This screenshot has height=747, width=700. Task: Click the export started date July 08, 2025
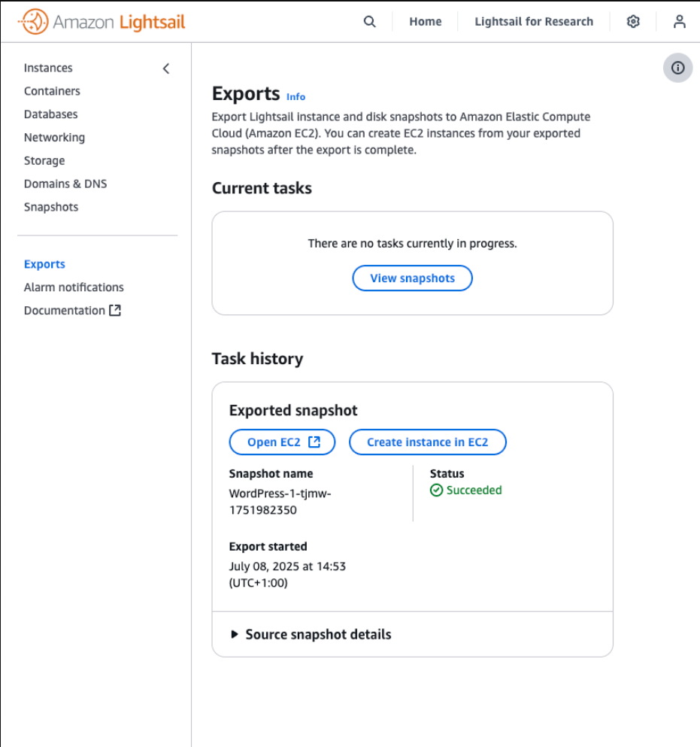tap(287, 575)
